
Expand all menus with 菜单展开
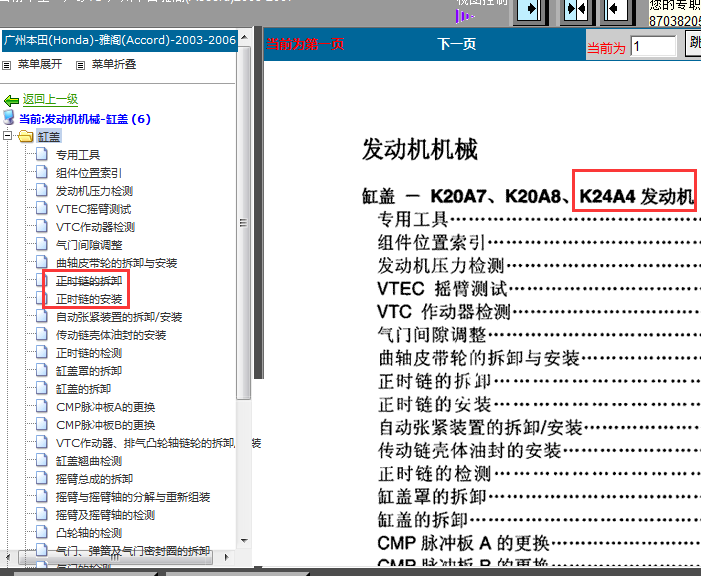pos(40,64)
